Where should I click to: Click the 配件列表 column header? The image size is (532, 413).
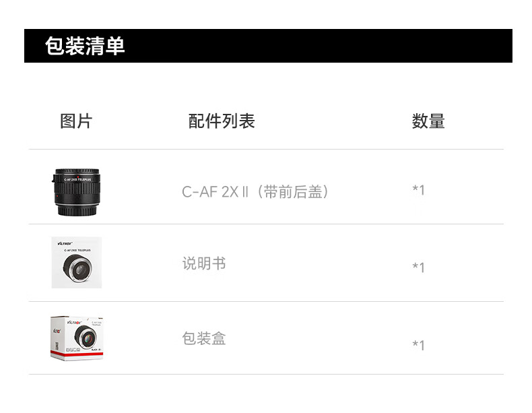[222, 121]
